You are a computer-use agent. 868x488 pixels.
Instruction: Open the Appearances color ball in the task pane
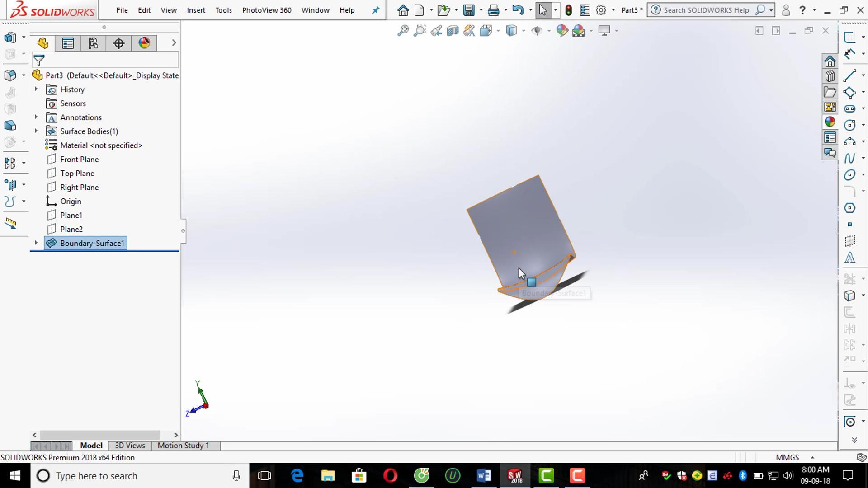[x=830, y=122]
